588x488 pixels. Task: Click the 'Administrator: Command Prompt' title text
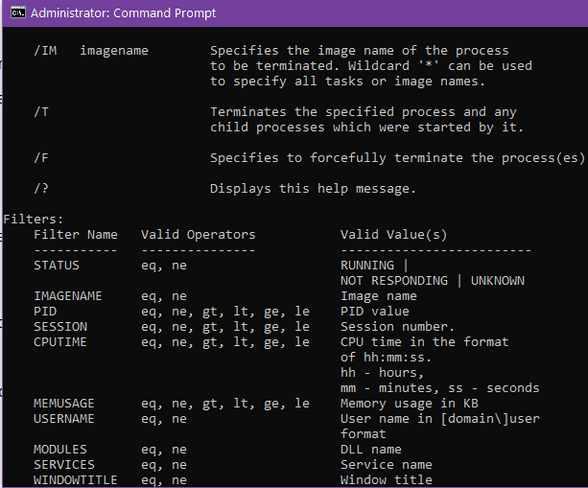point(123,13)
